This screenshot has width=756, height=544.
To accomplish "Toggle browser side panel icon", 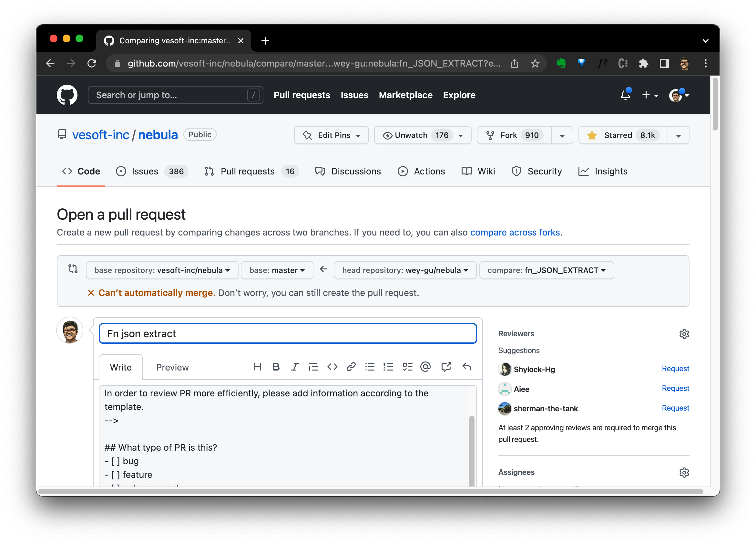I will [x=664, y=63].
